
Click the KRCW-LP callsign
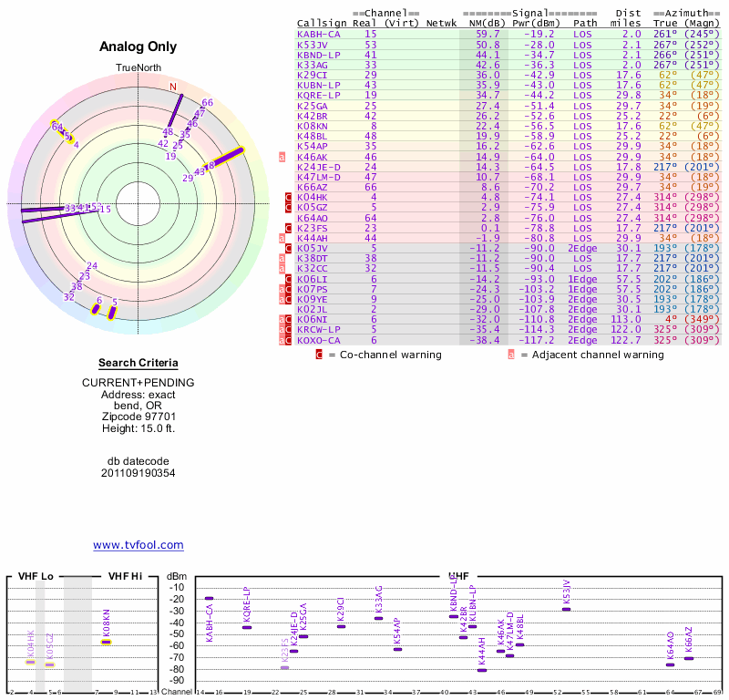[x=319, y=329]
